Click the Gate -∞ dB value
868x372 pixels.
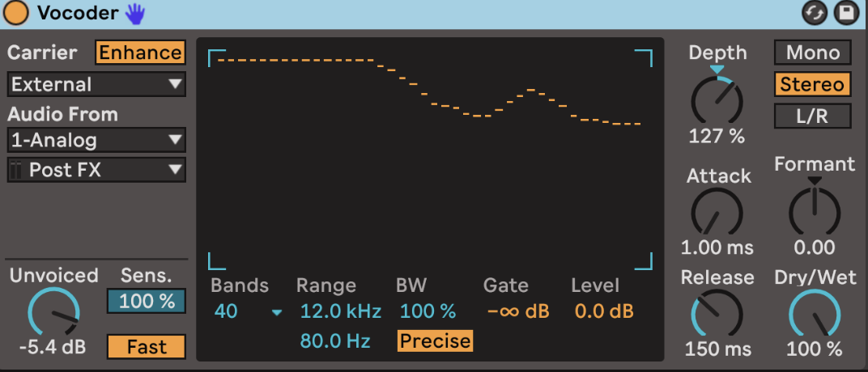[x=518, y=311]
